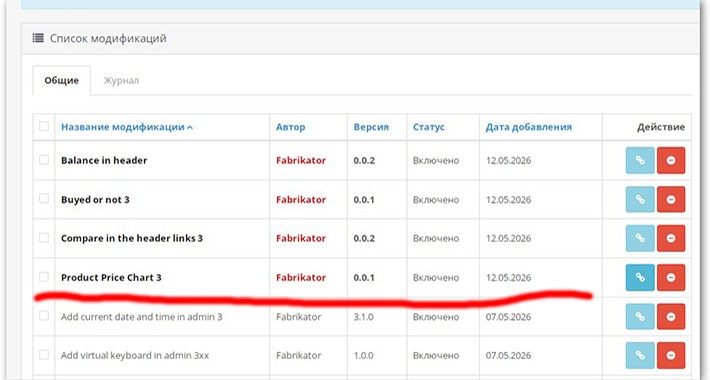Click Fabrikator author in Buyed or not 3 row
This screenshot has width=710, height=380.
[x=301, y=200]
